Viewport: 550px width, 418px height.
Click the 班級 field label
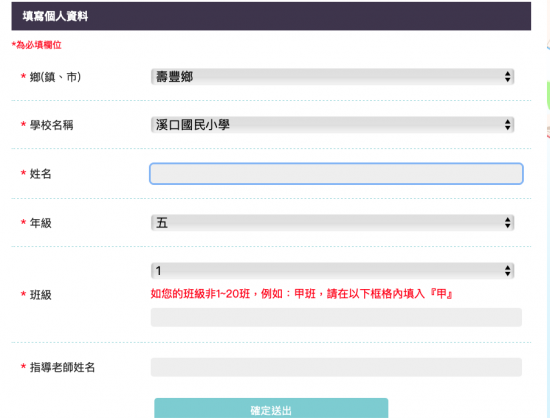point(40,295)
